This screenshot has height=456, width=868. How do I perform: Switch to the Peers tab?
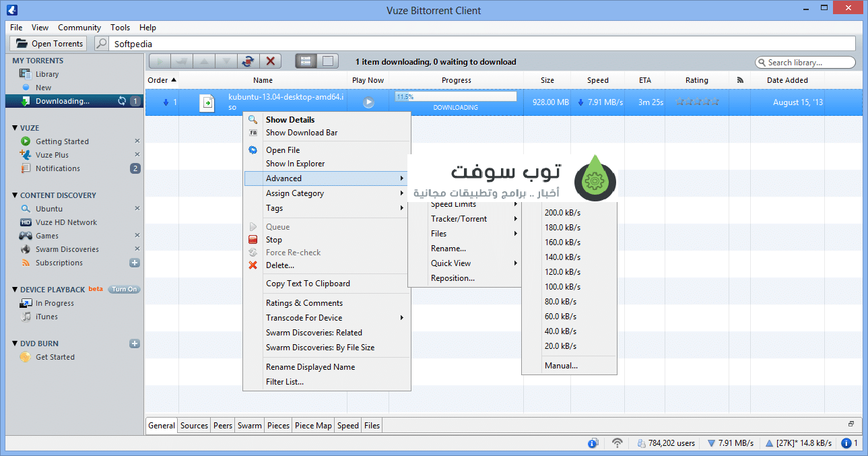tap(222, 425)
